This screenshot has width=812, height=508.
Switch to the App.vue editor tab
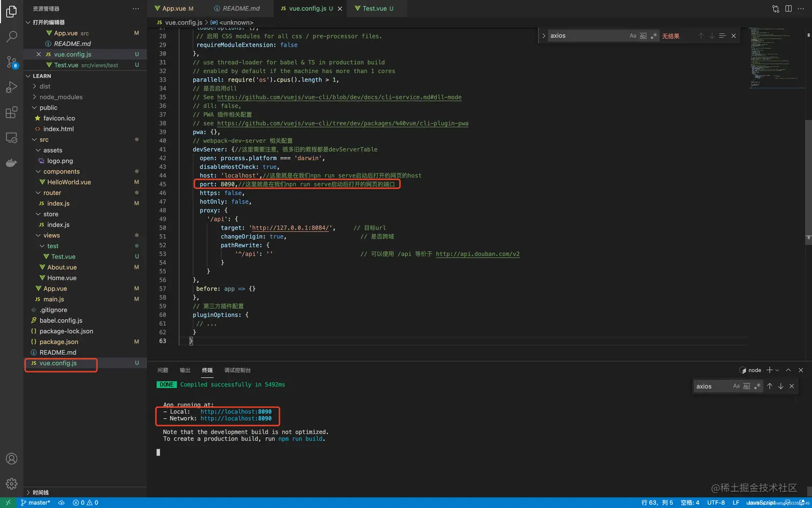coord(174,9)
